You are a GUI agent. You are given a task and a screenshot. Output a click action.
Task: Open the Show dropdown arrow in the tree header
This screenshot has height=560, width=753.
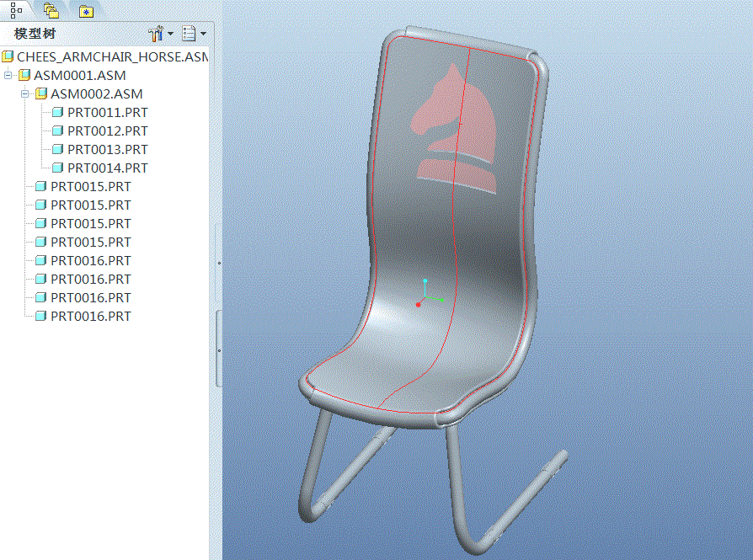tap(203, 34)
